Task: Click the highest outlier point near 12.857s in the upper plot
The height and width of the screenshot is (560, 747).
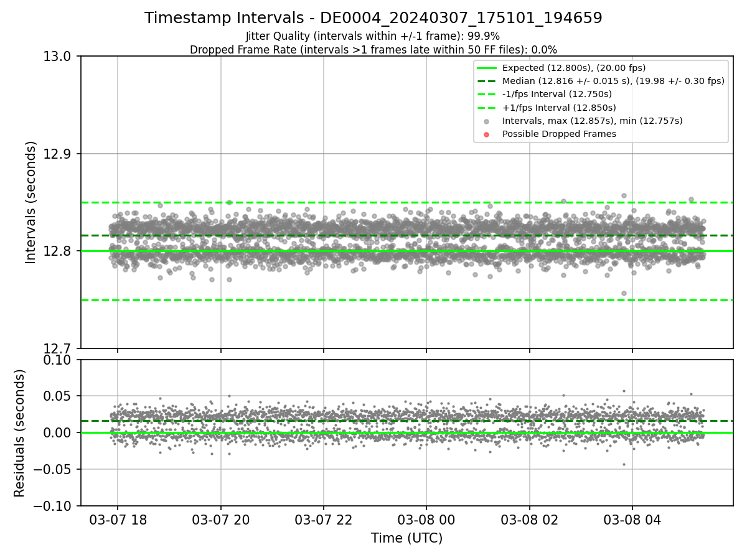Action: (x=624, y=195)
